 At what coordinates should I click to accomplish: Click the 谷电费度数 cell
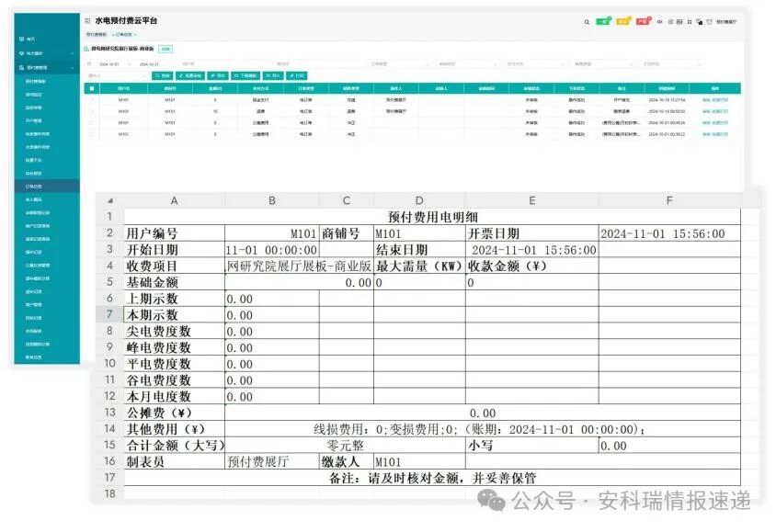(x=174, y=379)
